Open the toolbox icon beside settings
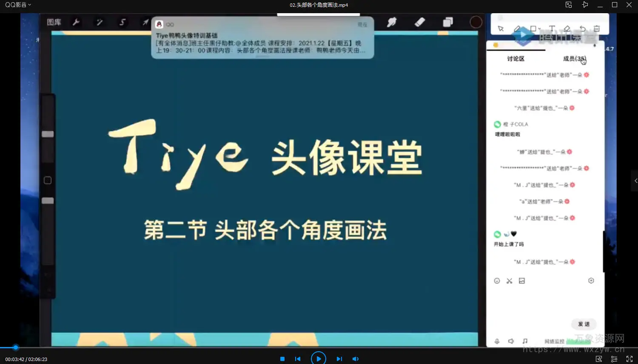 (599, 359)
